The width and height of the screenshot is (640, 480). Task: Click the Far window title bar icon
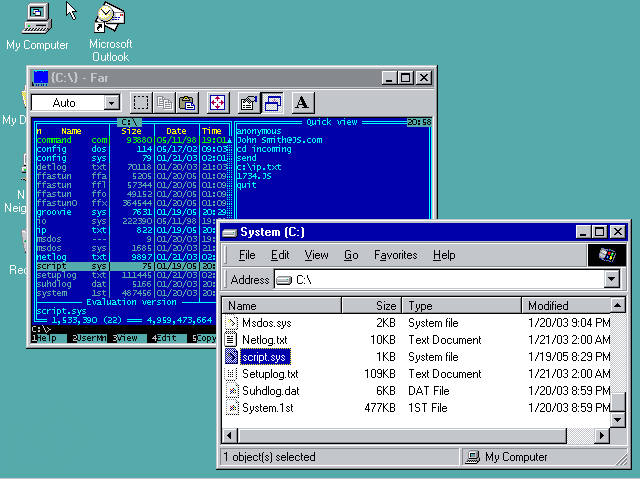coord(41,78)
